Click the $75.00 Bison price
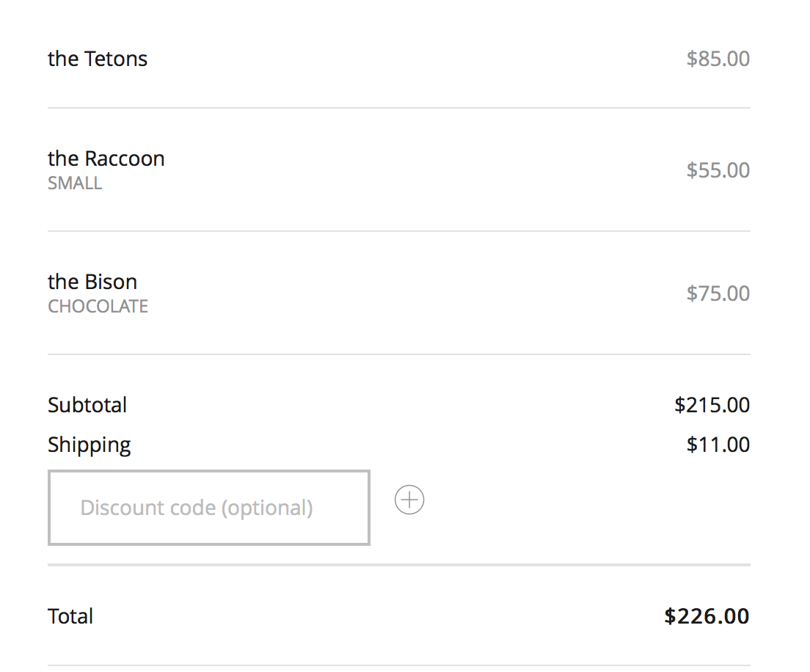The width and height of the screenshot is (810, 672). pyautogui.click(x=718, y=293)
